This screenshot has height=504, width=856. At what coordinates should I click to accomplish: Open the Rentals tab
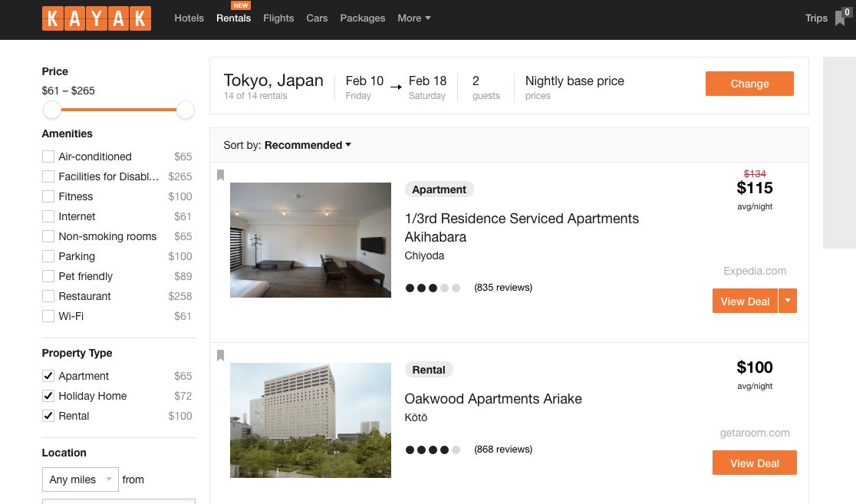[x=234, y=18]
